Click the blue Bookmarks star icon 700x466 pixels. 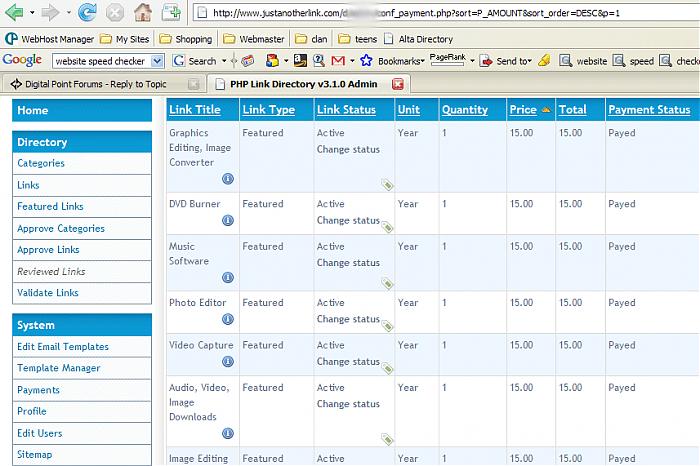click(x=366, y=61)
